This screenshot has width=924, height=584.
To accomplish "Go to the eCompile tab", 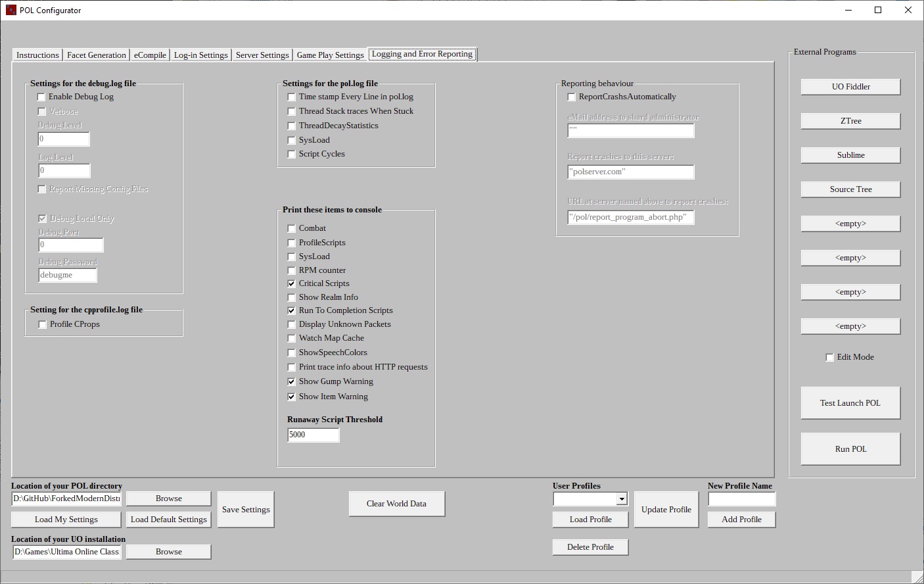I will point(150,55).
